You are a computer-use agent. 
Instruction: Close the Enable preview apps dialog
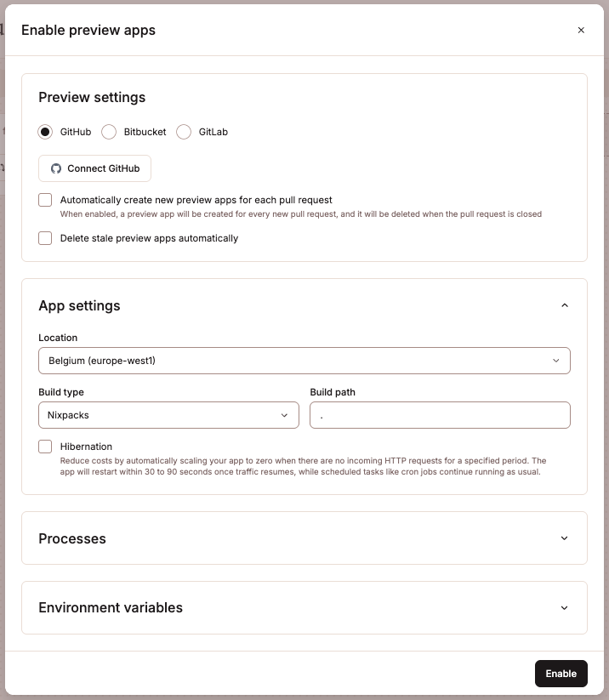[581, 31]
